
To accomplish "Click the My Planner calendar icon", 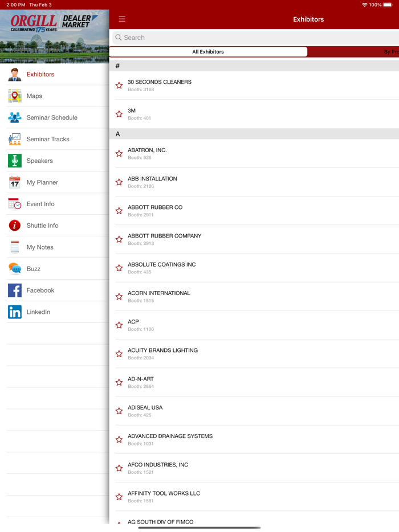I will coord(15,182).
